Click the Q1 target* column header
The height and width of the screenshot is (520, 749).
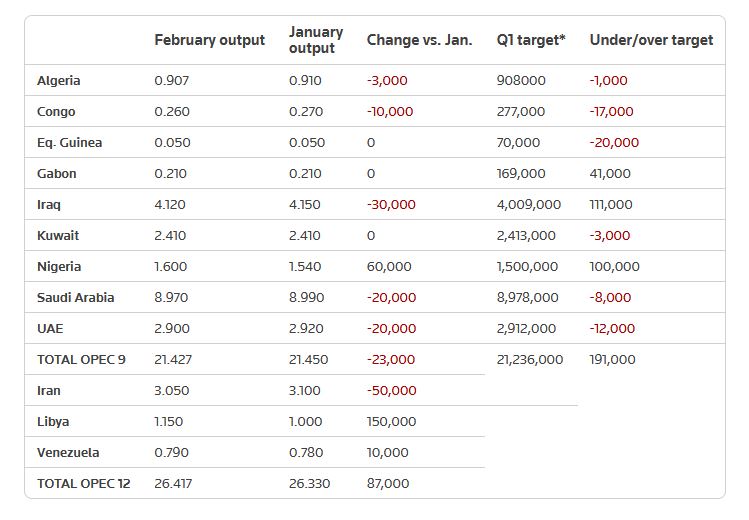point(530,40)
